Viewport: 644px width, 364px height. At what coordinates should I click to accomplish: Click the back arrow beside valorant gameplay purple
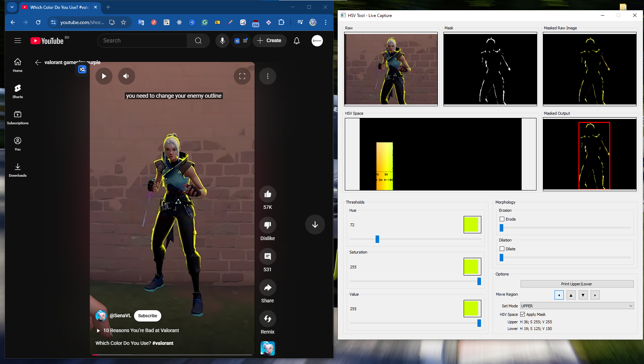[38, 62]
